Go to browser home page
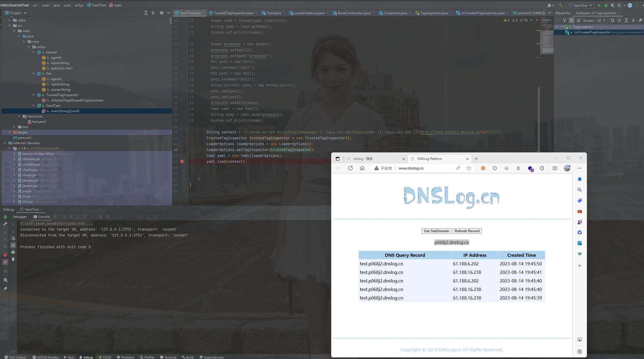This screenshot has width=644, height=359. 362,168
